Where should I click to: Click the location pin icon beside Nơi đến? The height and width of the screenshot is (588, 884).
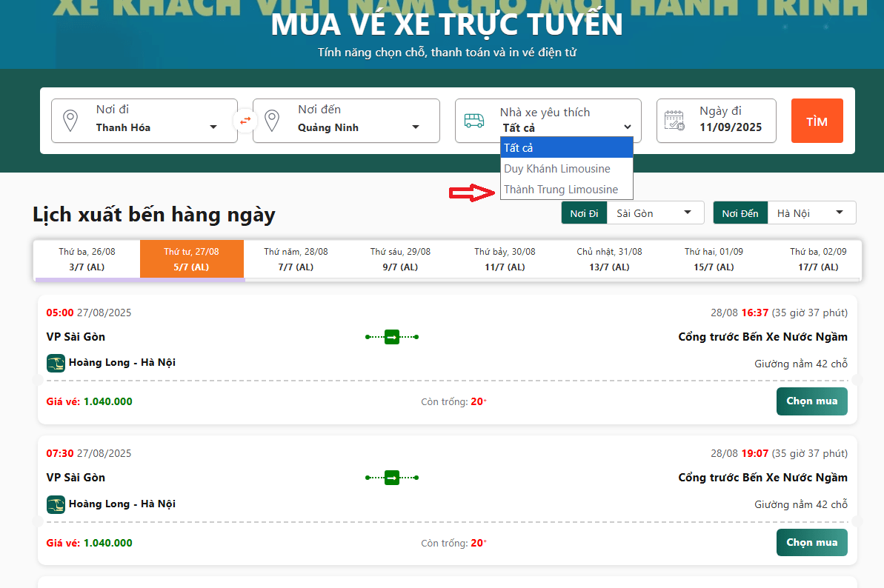coord(272,120)
